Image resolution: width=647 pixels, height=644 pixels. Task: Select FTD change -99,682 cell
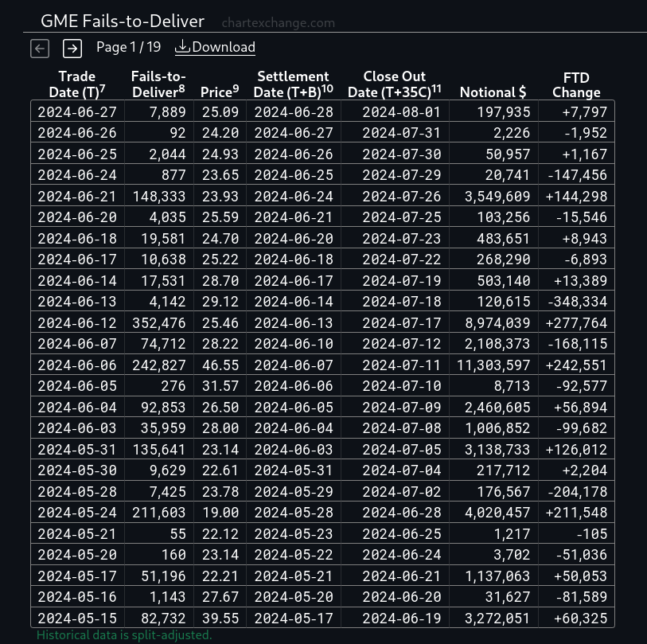(576, 428)
